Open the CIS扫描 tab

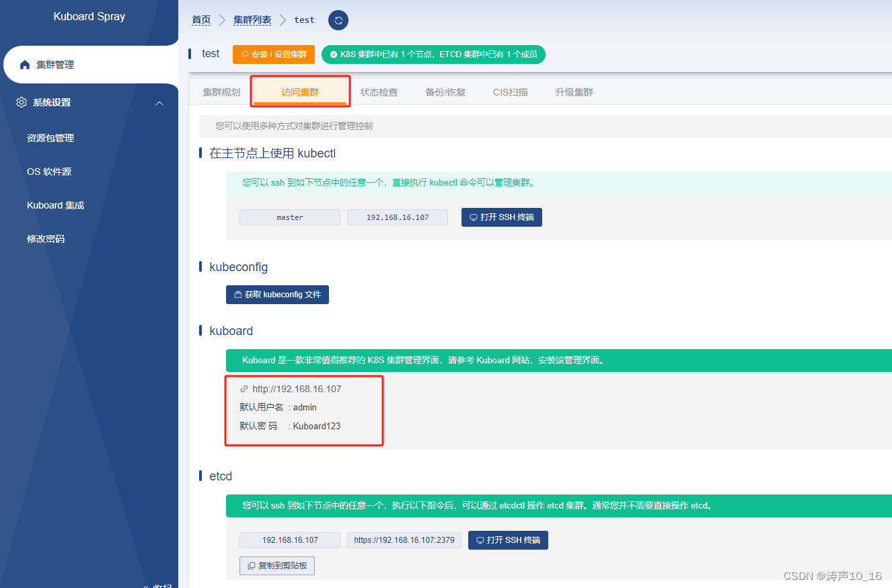pos(511,92)
